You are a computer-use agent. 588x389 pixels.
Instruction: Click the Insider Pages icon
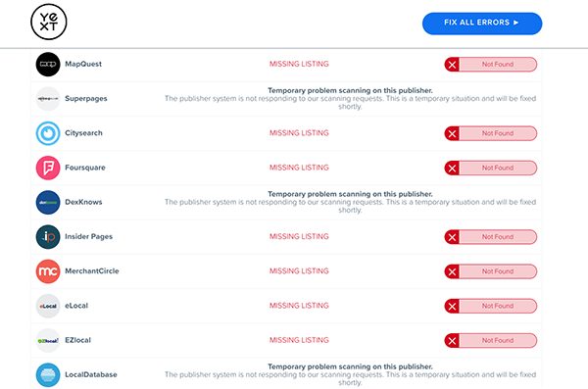[x=48, y=237]
